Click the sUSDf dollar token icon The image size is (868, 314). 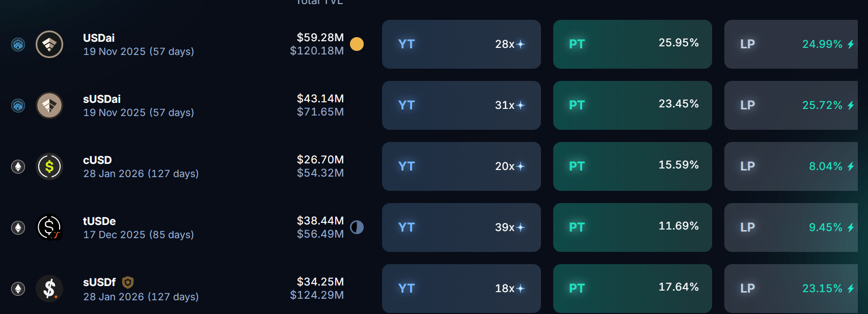pyautogui.click(x=49, y=289)
